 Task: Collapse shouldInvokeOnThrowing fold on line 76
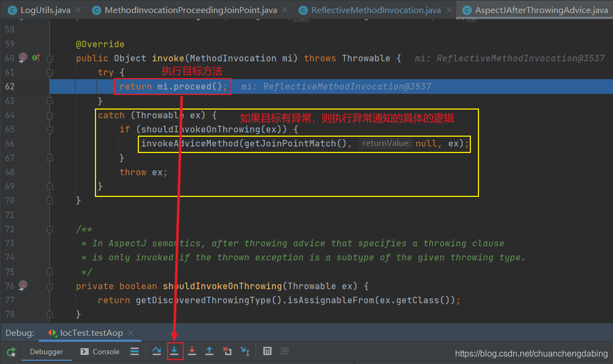click(x=50, y=286)
